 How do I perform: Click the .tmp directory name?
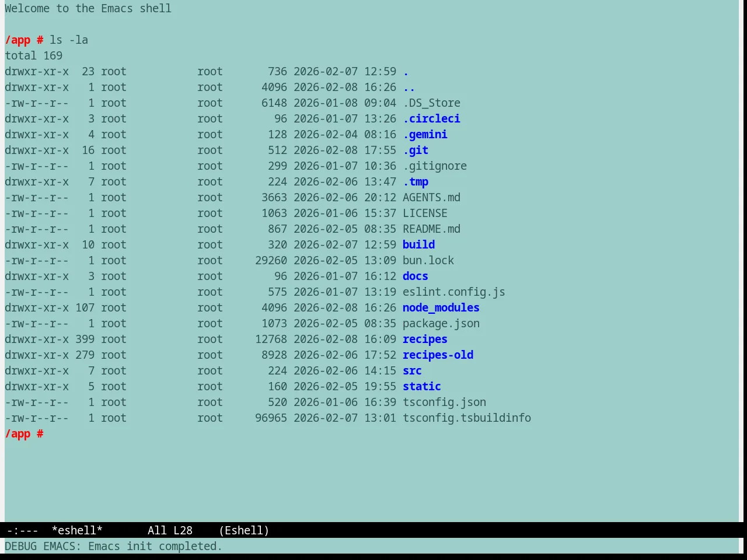pyautogui.click(x=416, y=182)
